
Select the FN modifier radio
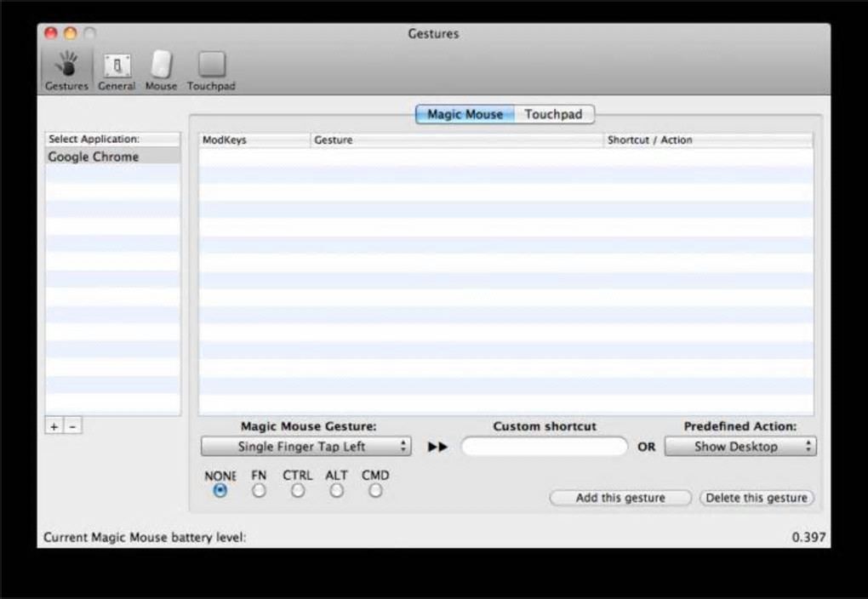coord(259,490)
